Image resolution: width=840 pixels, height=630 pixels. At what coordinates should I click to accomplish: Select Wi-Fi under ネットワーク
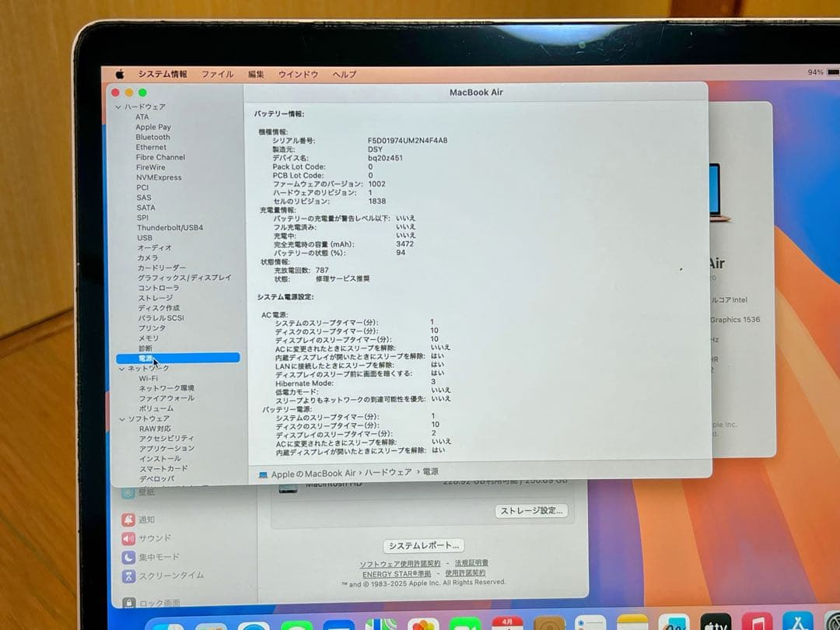149,379
